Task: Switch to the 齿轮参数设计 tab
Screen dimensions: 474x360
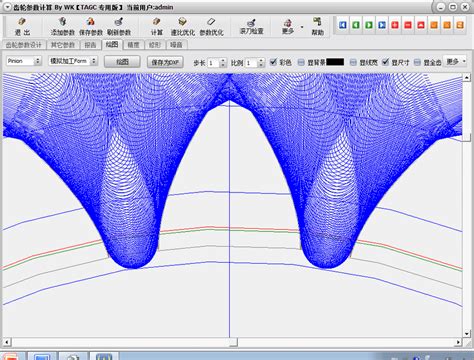Action: point(24,45)
